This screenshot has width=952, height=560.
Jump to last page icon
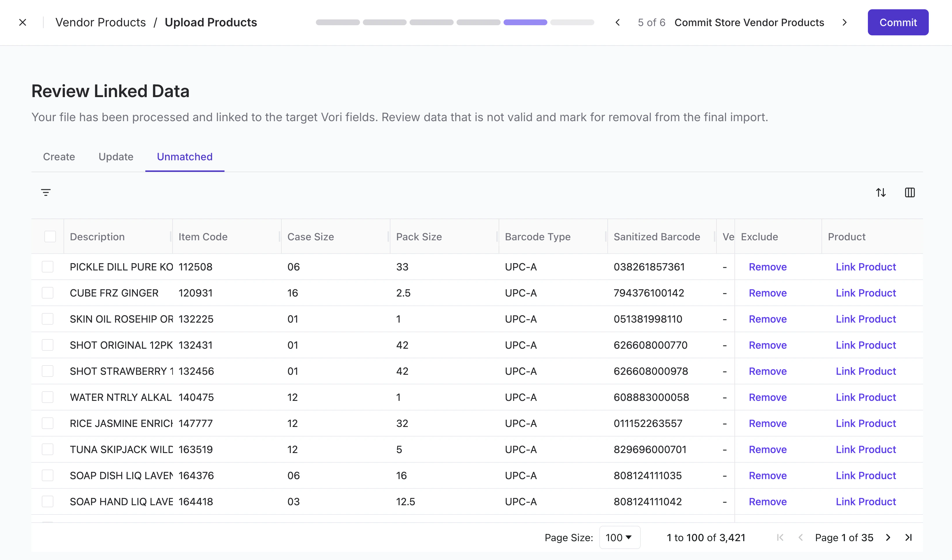click(908, 537)
